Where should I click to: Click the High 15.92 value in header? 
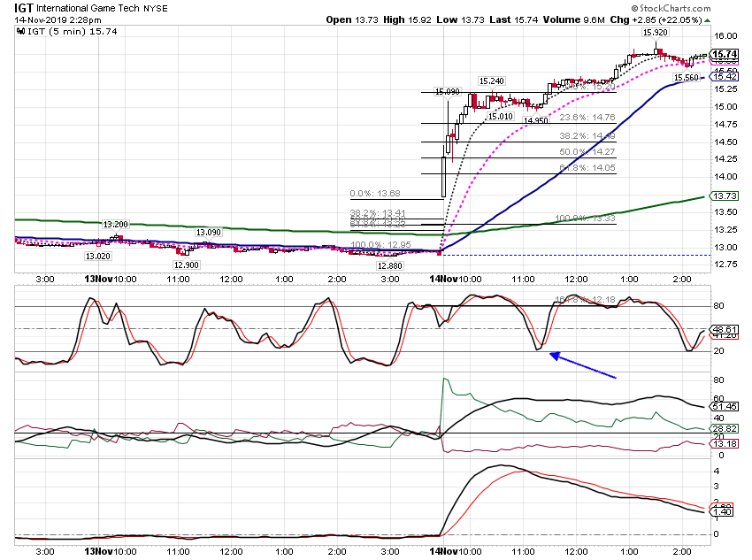(x=407, y=20)
